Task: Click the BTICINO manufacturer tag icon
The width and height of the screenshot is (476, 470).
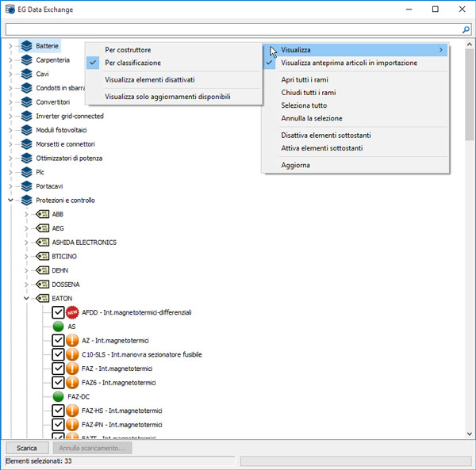Action: pyautogui.click(x=43, y=256)
